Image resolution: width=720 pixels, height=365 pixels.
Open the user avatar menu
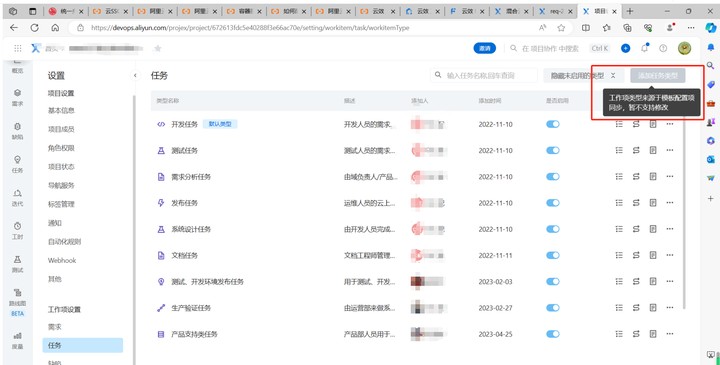[685, 48]
